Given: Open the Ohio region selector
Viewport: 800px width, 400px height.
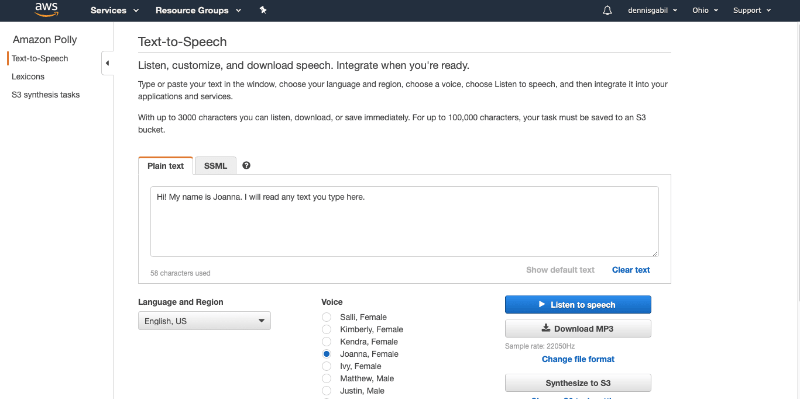Looking at the screenshot, I should [x=705, y=10].
